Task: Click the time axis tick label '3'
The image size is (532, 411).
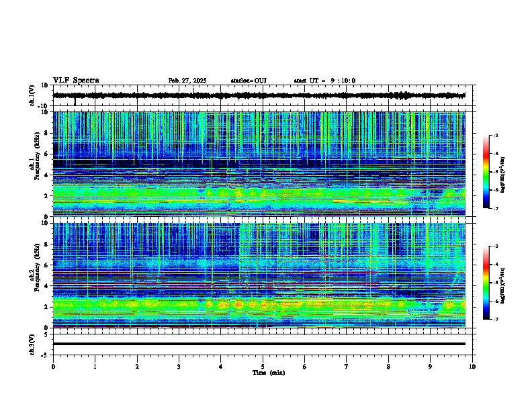Action: tap(179, 366)
